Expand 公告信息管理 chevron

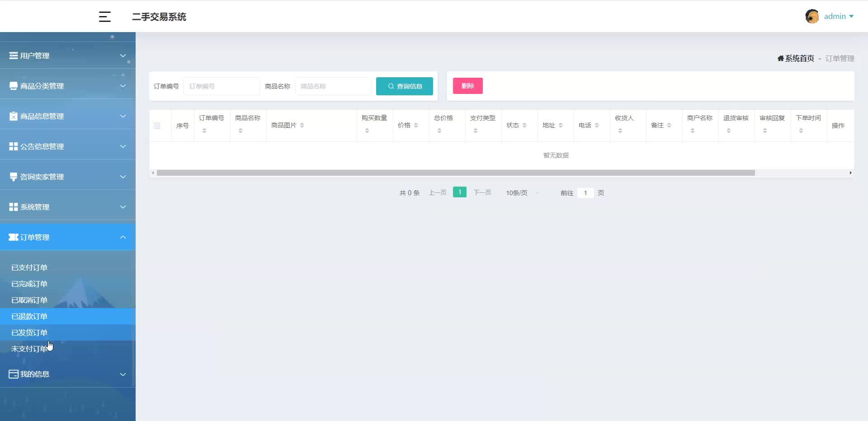[x=123, y=146]
